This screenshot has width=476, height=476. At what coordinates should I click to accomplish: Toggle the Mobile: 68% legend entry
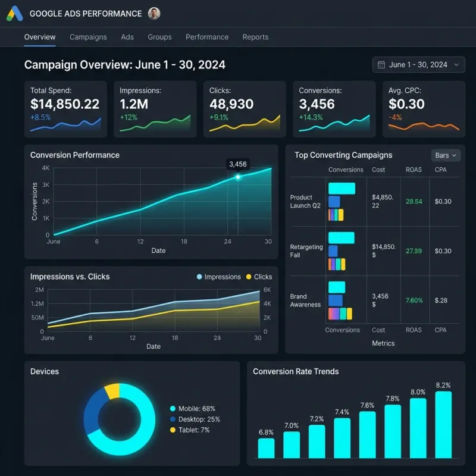click(x=193, y=409)
